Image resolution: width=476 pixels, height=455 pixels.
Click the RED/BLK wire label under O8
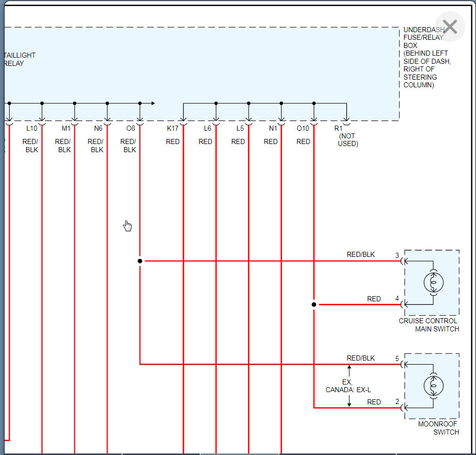[x=128, y=146]
